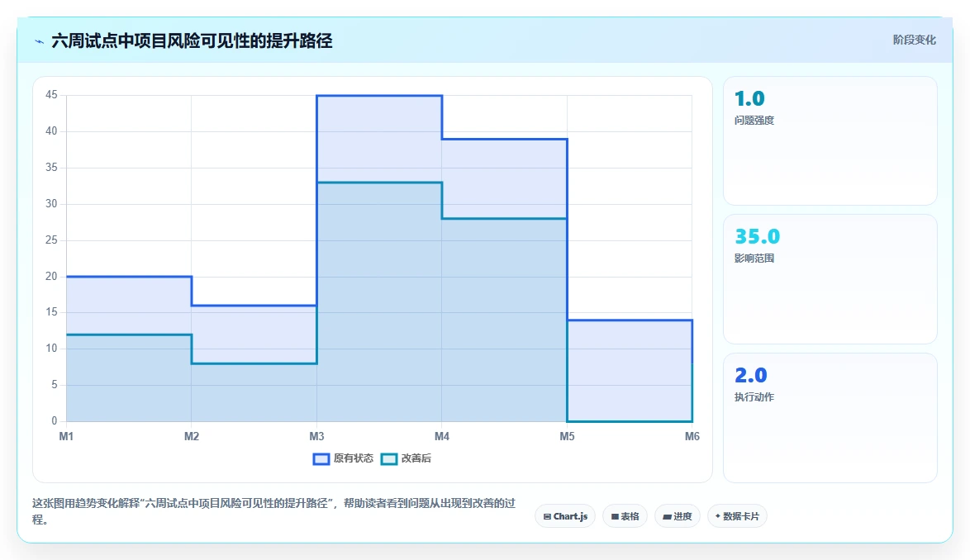
Task: Click the M1 x-axis label
Action: (x=66, y=436)
